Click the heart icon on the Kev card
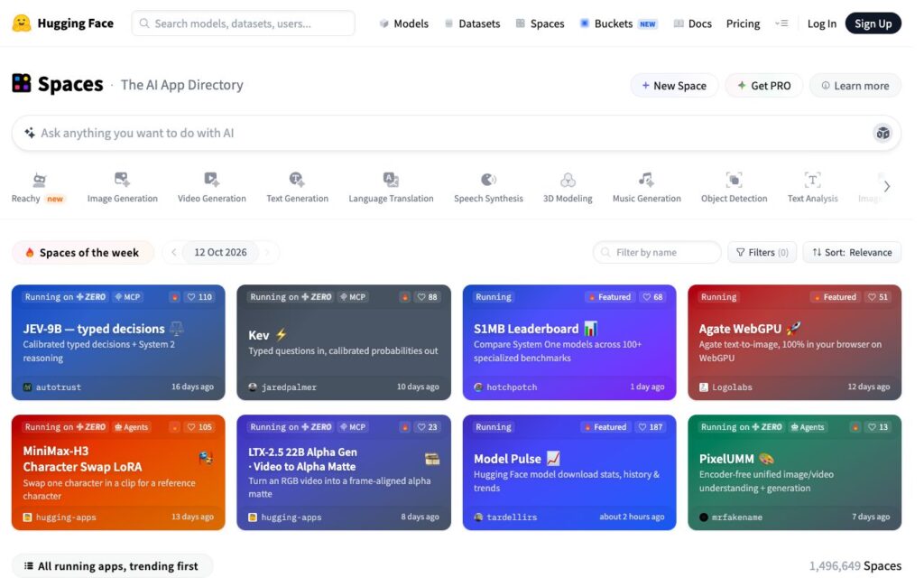The width and height of the screenshot is (924, 578). coord(421,297)
